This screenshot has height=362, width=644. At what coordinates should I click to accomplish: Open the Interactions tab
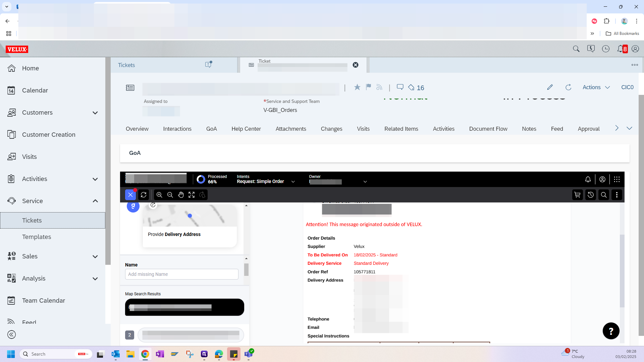tap(177, 129)
